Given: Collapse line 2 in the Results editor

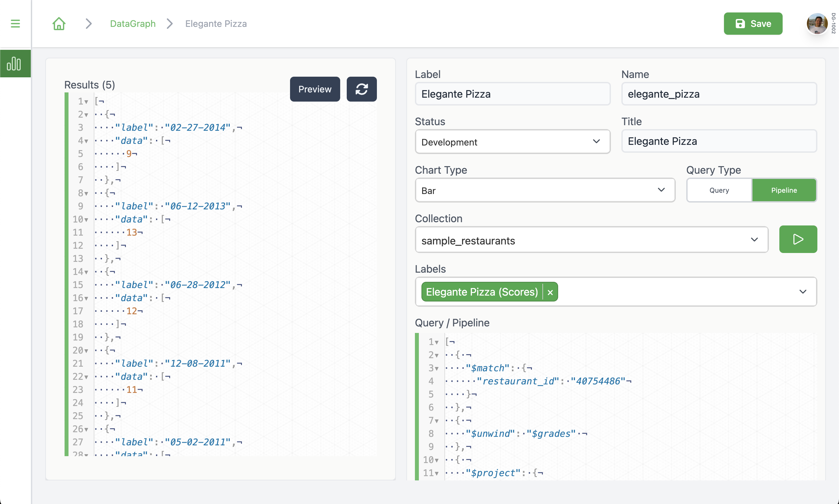Looking at the screenshot, I should 86,115.
